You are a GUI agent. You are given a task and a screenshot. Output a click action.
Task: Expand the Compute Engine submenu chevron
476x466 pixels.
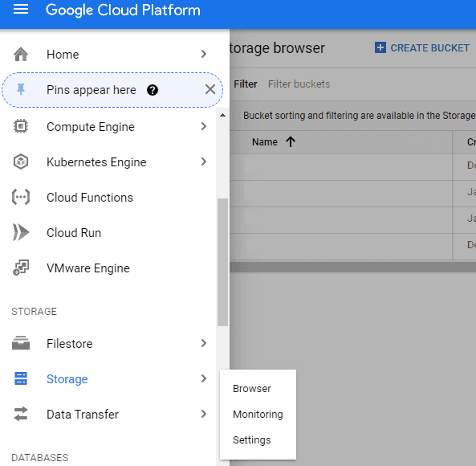204,126
